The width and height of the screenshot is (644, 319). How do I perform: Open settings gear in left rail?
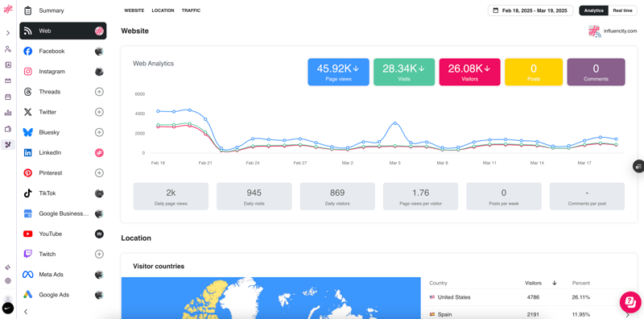point(8,281)
